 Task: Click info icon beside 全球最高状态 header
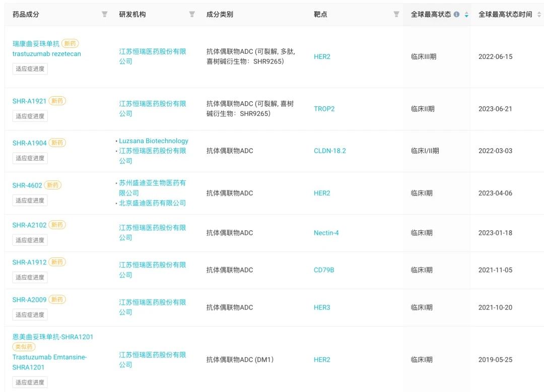coord(456,14)
